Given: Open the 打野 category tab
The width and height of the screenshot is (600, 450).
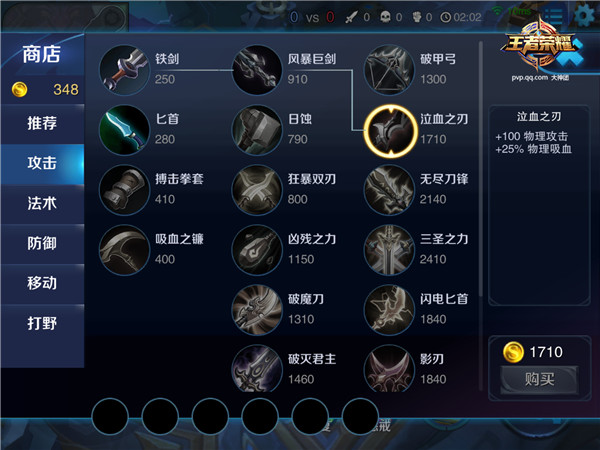Looking at the screenshot, I should click(42, 323).
